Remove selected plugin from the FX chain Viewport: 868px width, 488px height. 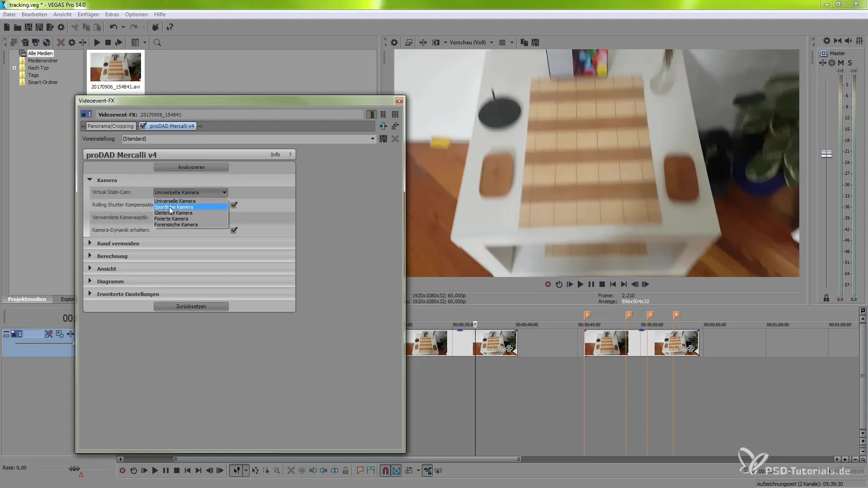[395, 126]
